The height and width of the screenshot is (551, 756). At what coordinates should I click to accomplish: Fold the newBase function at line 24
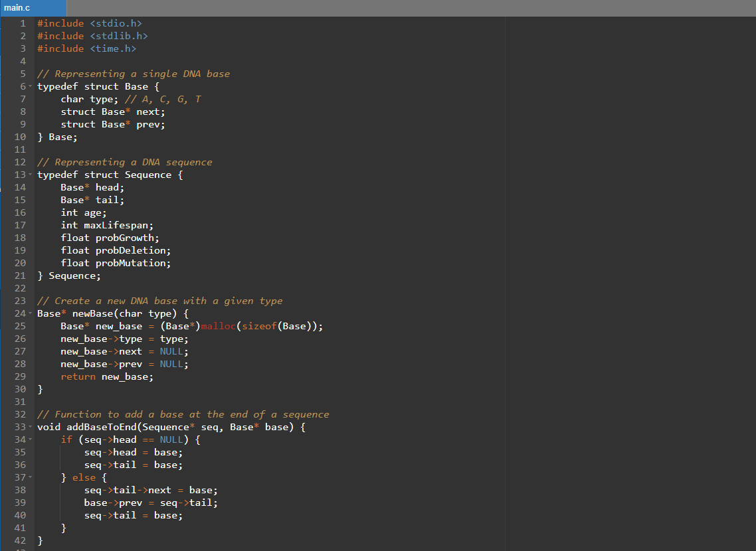tap(31, 313)
